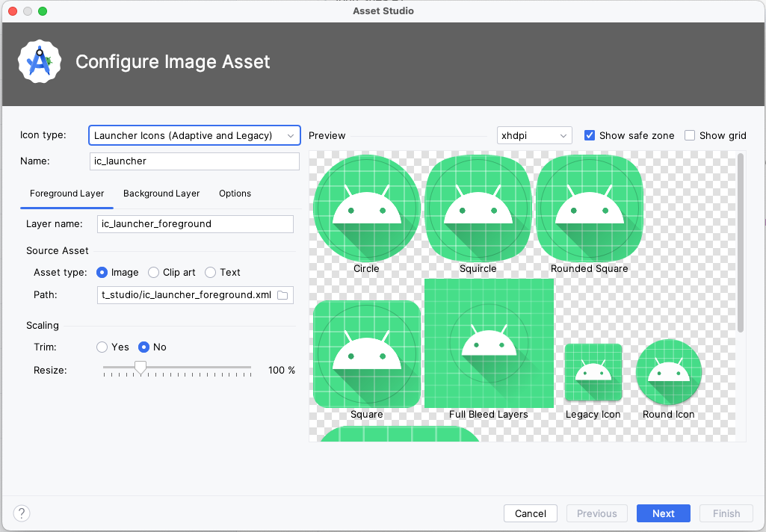Select Clip art asset type
The width and height of the screenshot is (766, 532).
click(x=154, y=273)
